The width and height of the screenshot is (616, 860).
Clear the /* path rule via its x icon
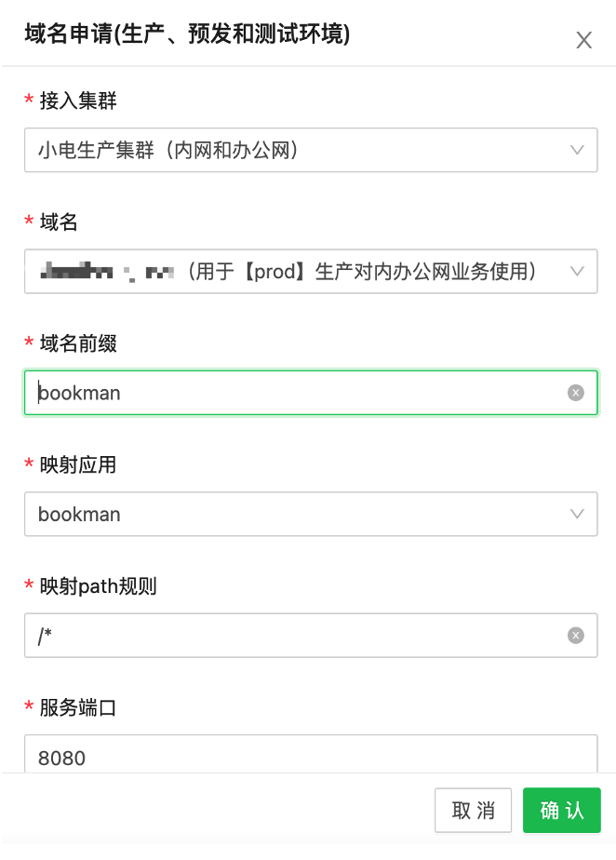[575, 636]
